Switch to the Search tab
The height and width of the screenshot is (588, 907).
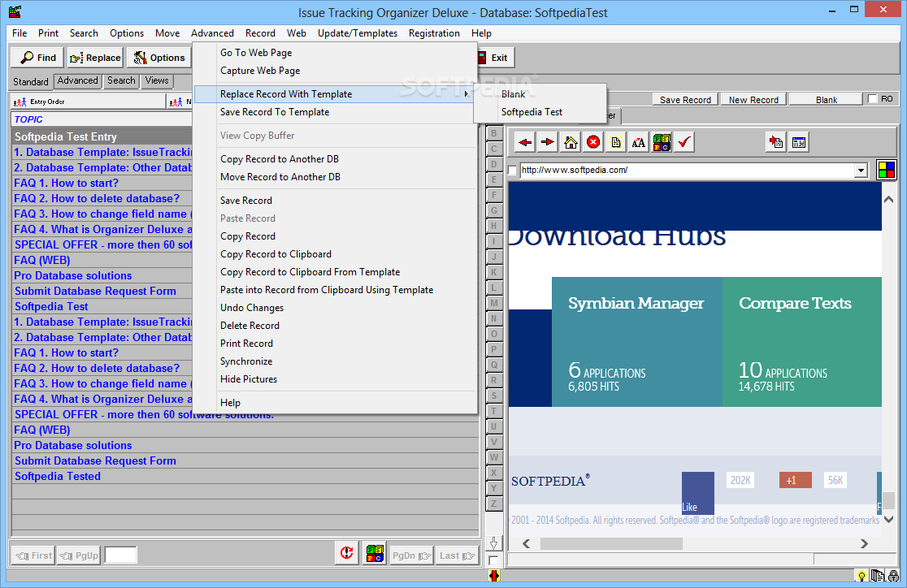121,81
